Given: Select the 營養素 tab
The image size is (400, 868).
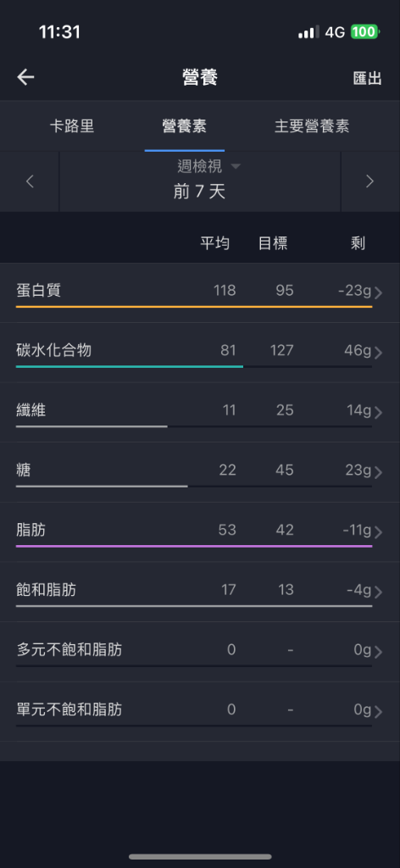Looking at the screenshot, I should [x=184, y=125].
